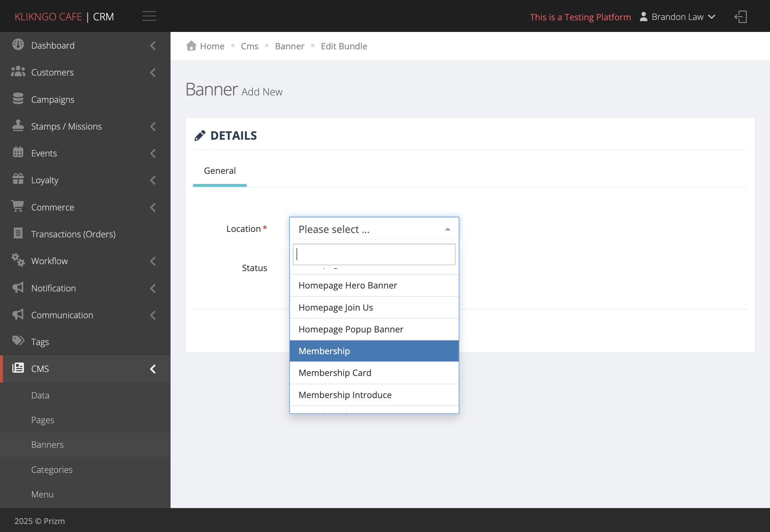Click the Workflow gears icon
This screenshot has width=770, height=532.
click(x=18, y=260)
